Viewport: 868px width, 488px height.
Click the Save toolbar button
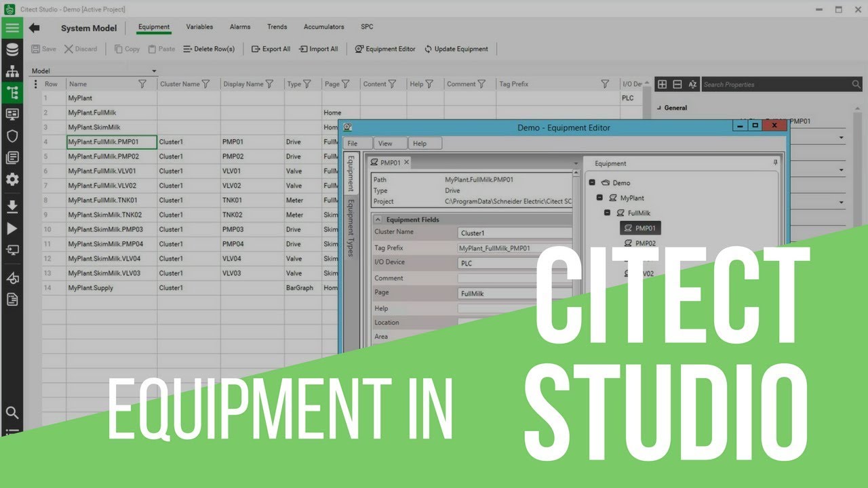coord(44,49)
